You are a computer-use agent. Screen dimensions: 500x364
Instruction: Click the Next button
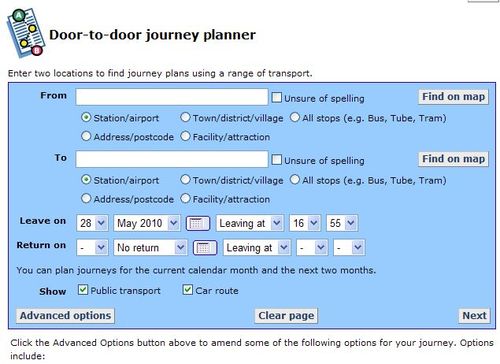point(474,315)
